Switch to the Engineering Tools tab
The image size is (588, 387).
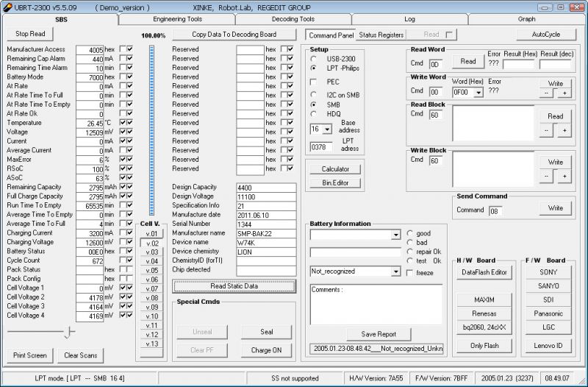(x=177, y=19)
